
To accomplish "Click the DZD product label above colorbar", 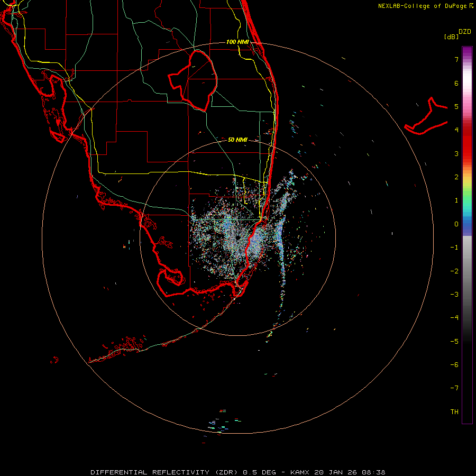I will [465, 32].
